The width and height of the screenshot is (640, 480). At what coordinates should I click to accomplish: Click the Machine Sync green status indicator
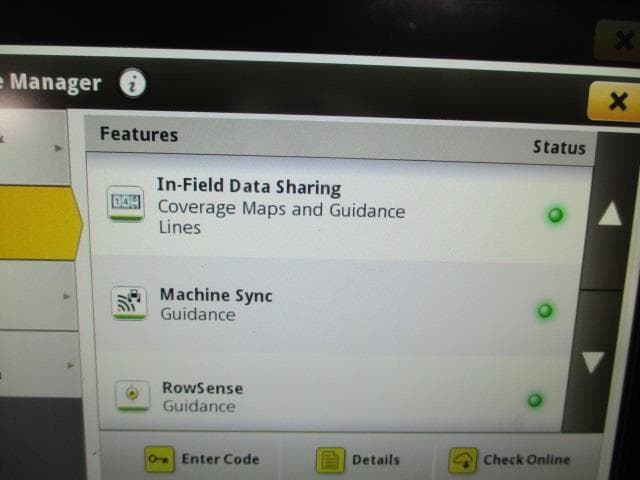[x=545, y=311]
